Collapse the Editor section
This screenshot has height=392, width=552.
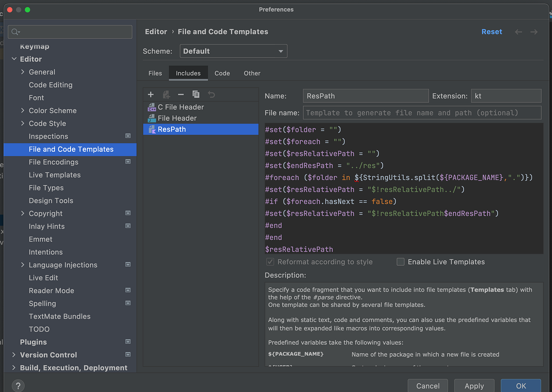coord(14,59)
